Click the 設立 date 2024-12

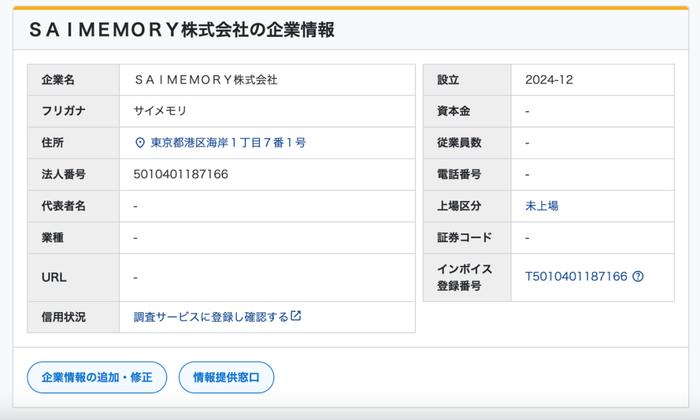(549, 80)
